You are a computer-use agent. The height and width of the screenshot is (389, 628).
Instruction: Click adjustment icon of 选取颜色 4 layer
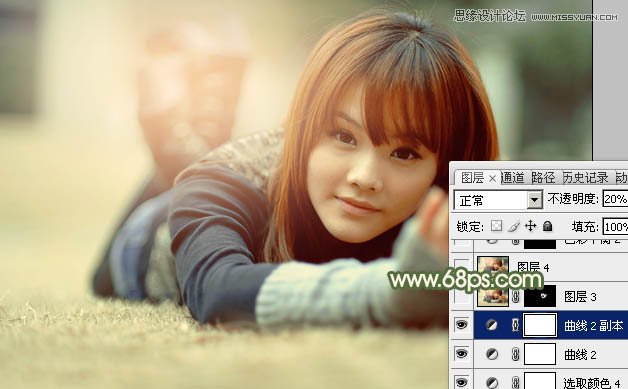[x=492, y=382]
